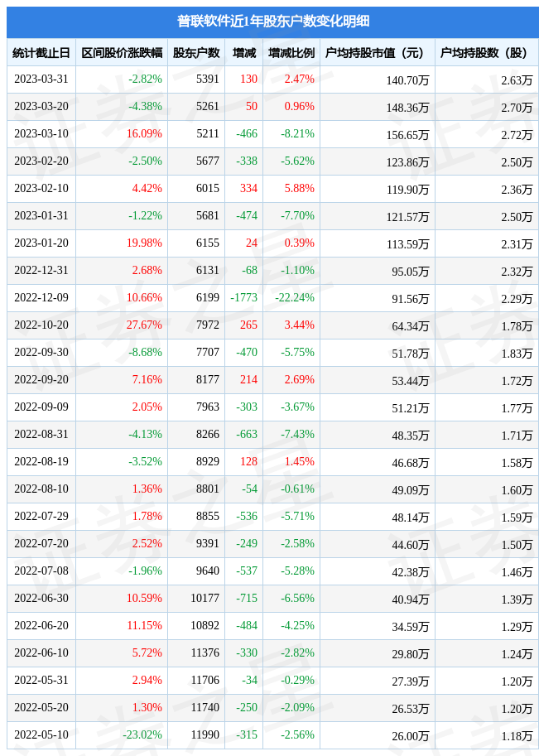Select the date cell 2022-06-20
The height and width of the screenshot is (756, 539).
[41, 625]
